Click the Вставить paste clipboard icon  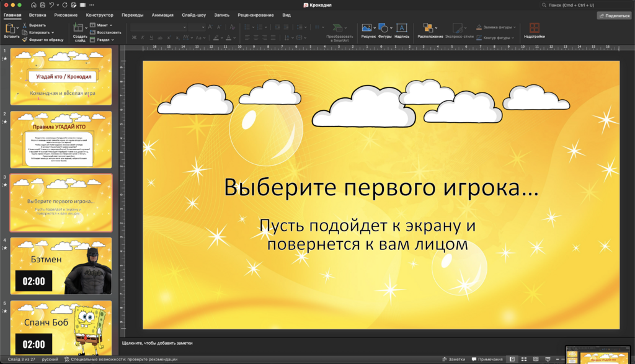[10, 29]
